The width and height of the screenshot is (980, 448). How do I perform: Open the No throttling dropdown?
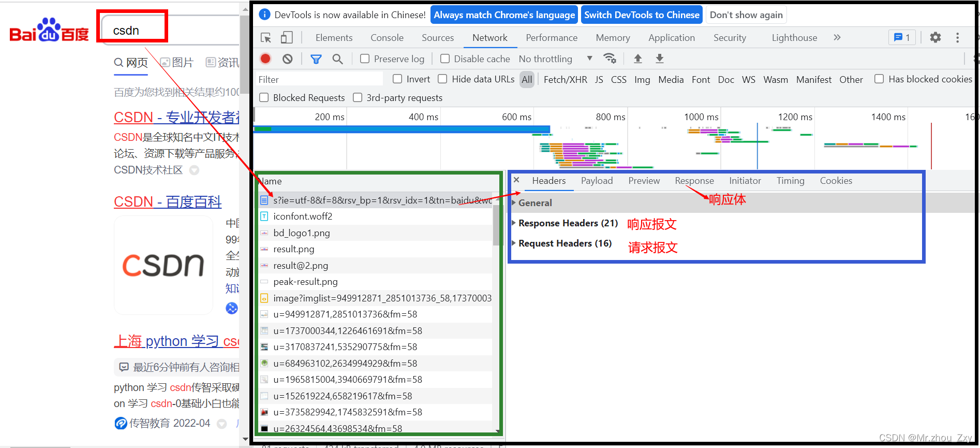point(556,59)
